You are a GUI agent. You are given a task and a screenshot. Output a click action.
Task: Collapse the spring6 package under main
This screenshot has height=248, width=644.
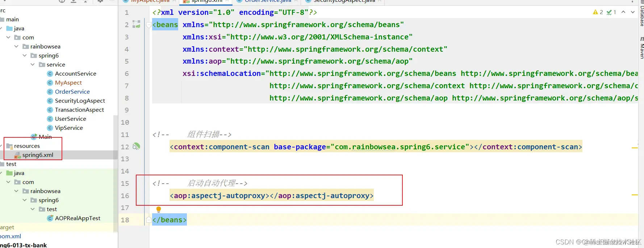click(x=25, y=55)
